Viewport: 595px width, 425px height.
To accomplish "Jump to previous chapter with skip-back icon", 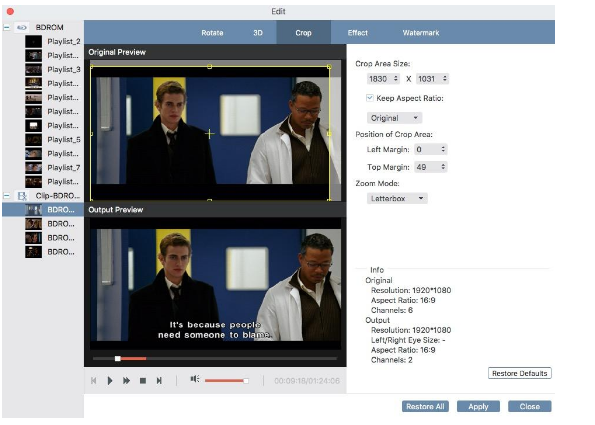I will [93, 381].
